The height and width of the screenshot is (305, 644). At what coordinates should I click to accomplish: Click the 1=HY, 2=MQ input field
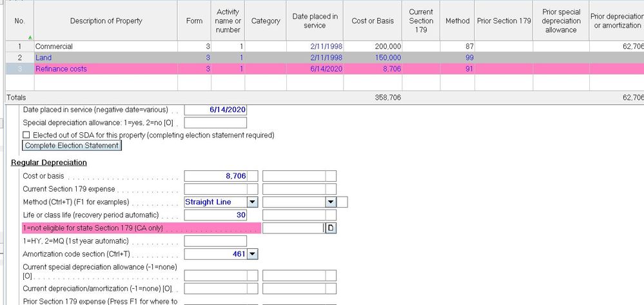215,241
